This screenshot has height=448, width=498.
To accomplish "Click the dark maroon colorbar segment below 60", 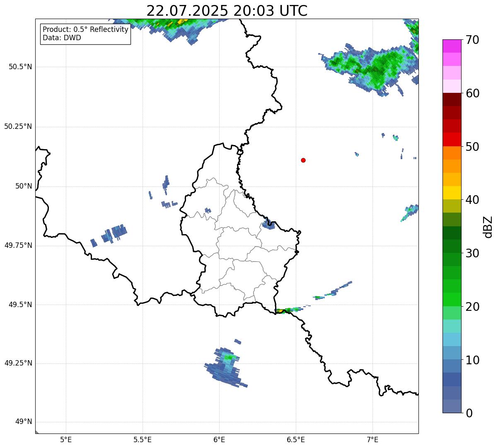I will (x=452, y=99).
